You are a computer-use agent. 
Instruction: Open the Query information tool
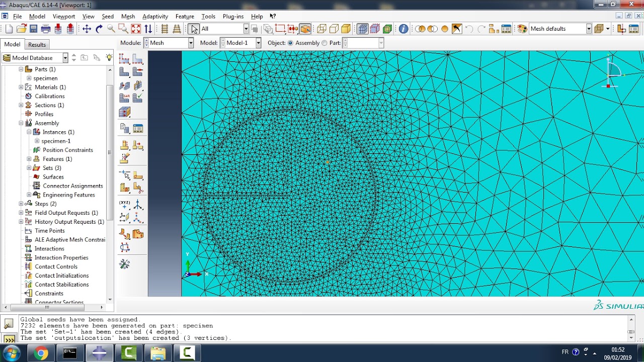404,29
